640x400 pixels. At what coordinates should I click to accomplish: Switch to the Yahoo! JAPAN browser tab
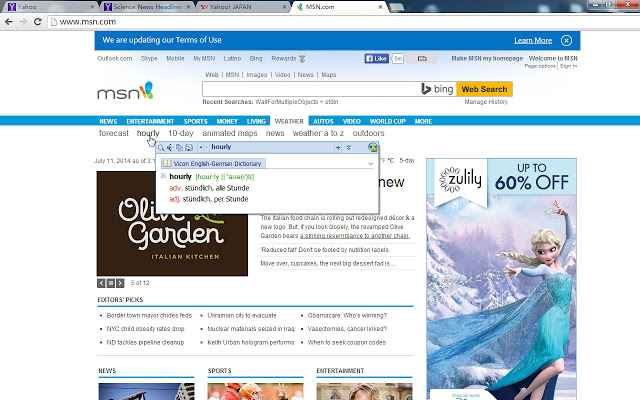[243, 7]
